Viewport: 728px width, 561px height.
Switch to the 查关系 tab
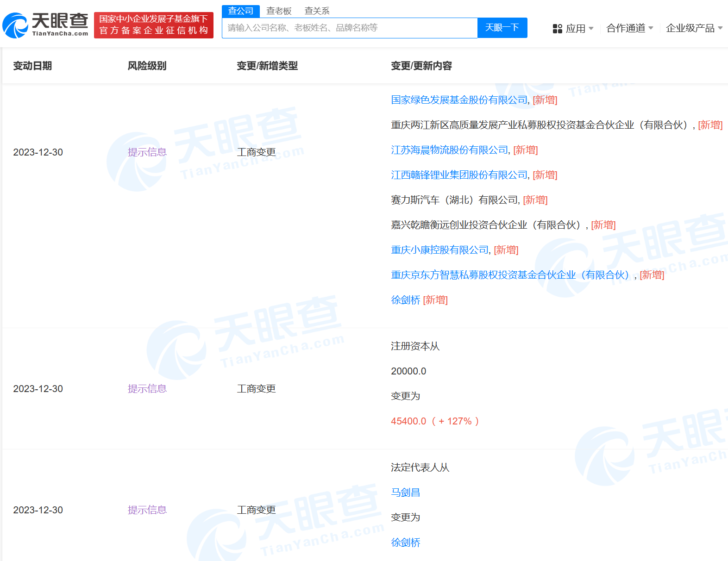pyautogui.click(x=317, y=11)
